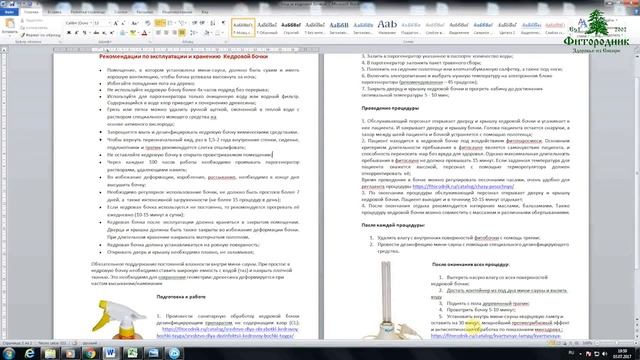Expand the Clipboard group dialog launcher
The image size is (640, 360).
coord(60,42)
